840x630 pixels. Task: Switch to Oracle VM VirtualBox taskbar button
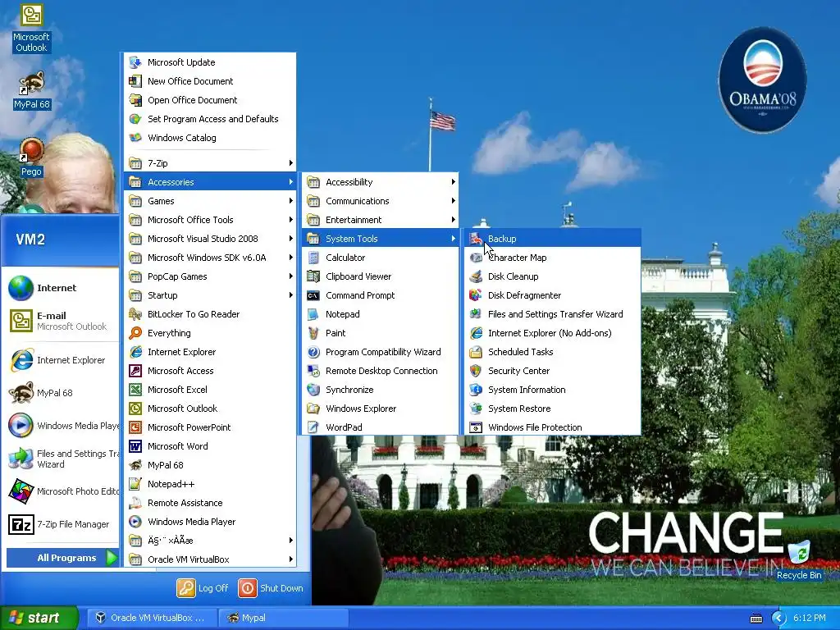(x=152, y=618)
